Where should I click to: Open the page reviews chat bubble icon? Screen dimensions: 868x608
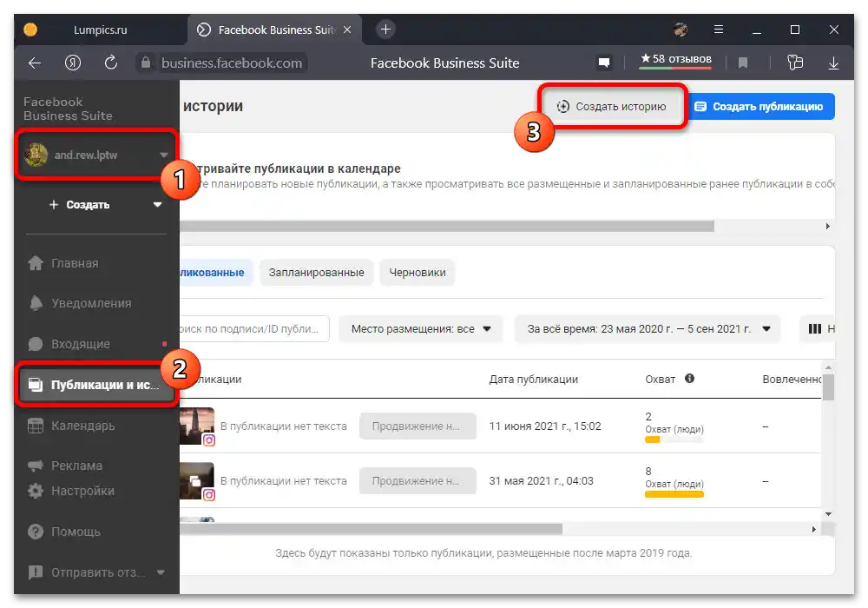(604, 63)
